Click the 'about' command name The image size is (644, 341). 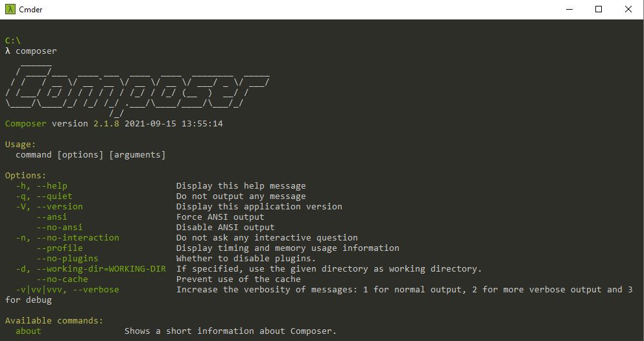(x=29, y=331)
